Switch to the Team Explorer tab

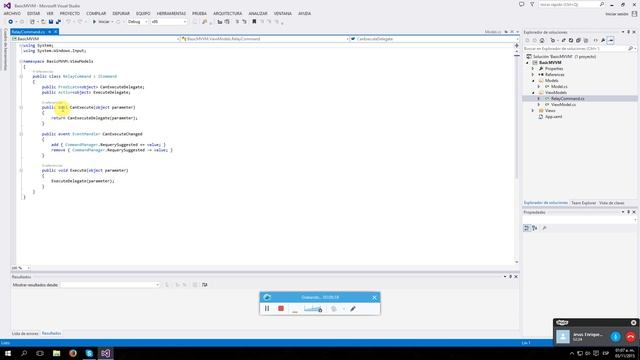pos(583,203)
